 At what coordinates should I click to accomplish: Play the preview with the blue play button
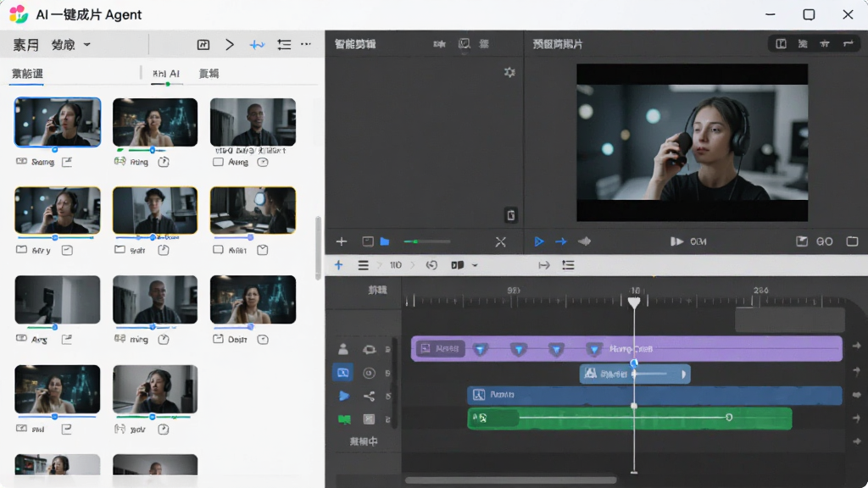coord(538,241)
